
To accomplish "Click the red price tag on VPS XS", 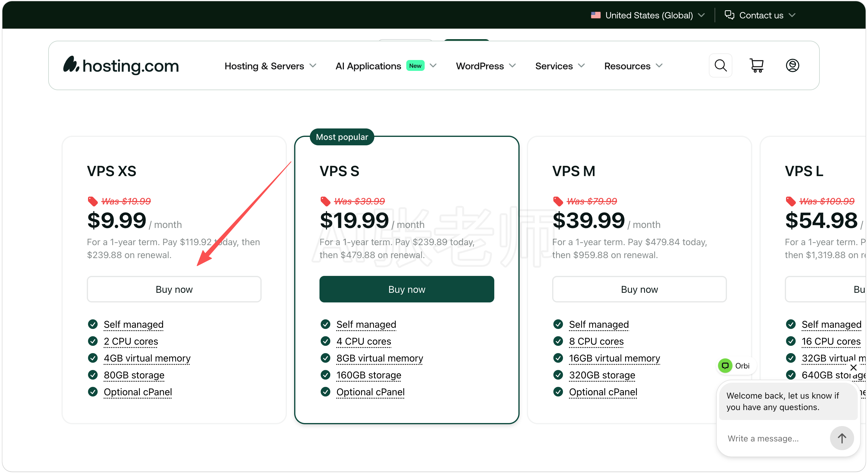I will (93, 201).
